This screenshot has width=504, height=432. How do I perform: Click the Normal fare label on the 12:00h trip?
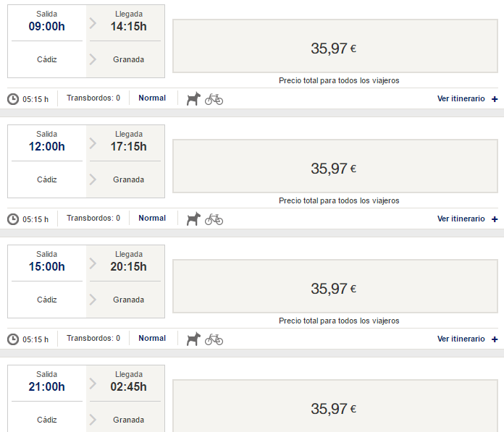click(x=152, y=218)
